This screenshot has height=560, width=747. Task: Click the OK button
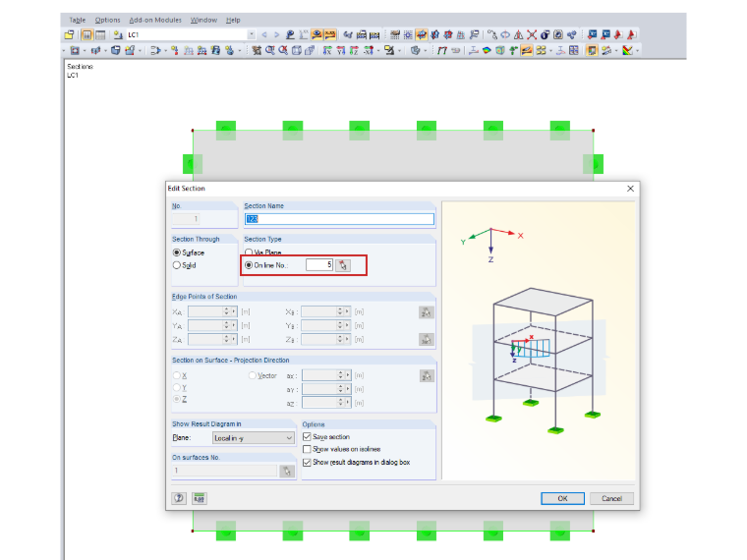coord(562,498)
